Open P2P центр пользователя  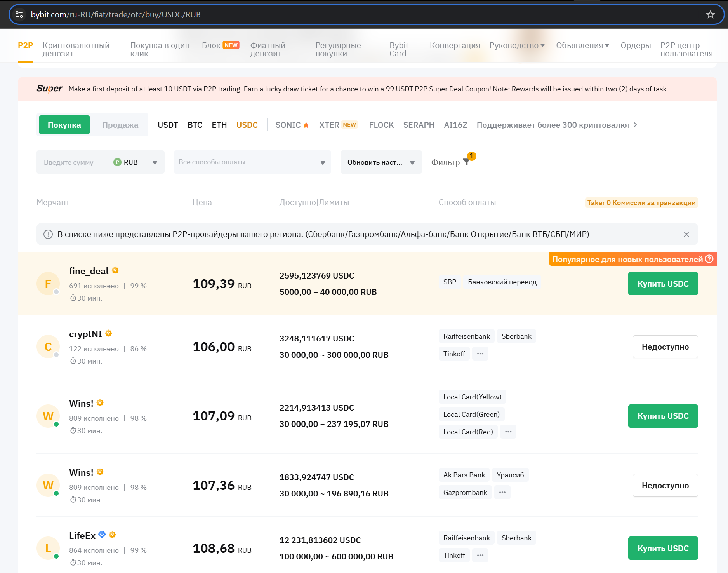click(x=686, y=49)
